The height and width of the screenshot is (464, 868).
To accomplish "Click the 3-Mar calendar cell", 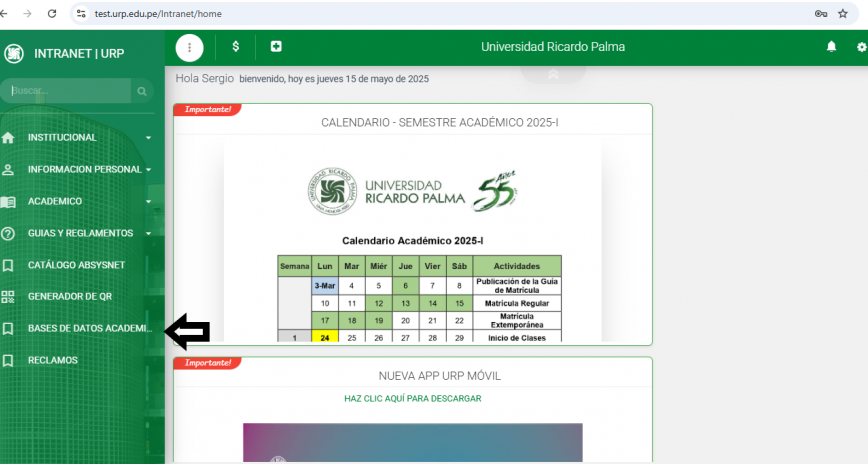I will coord(325,286).
